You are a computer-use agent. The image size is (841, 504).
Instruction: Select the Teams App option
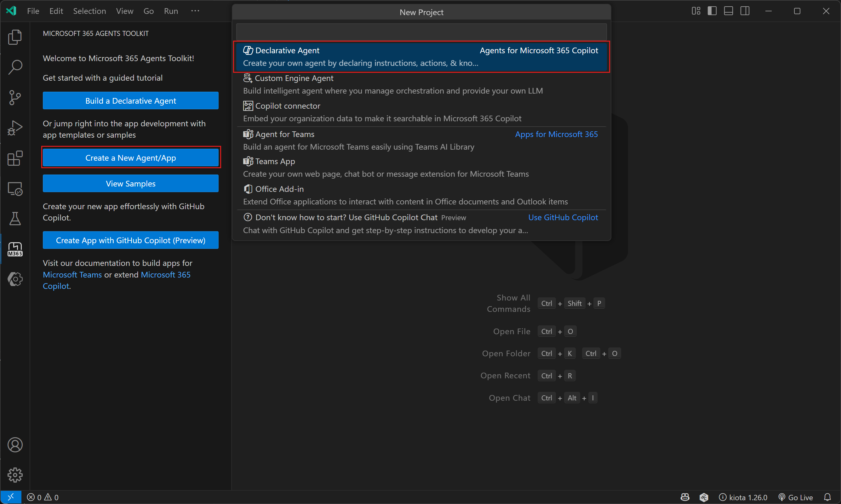point(421,168)
